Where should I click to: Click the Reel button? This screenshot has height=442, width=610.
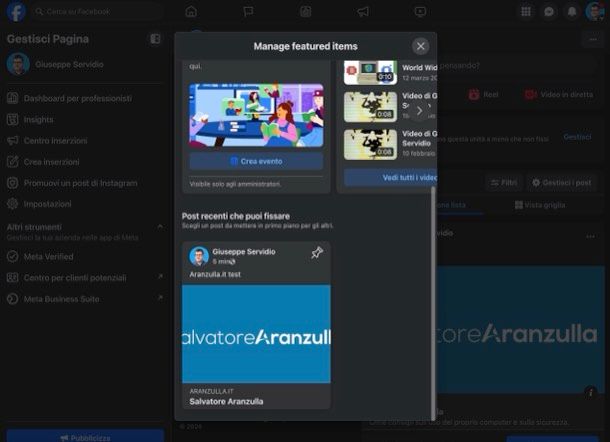coord(484,95)
